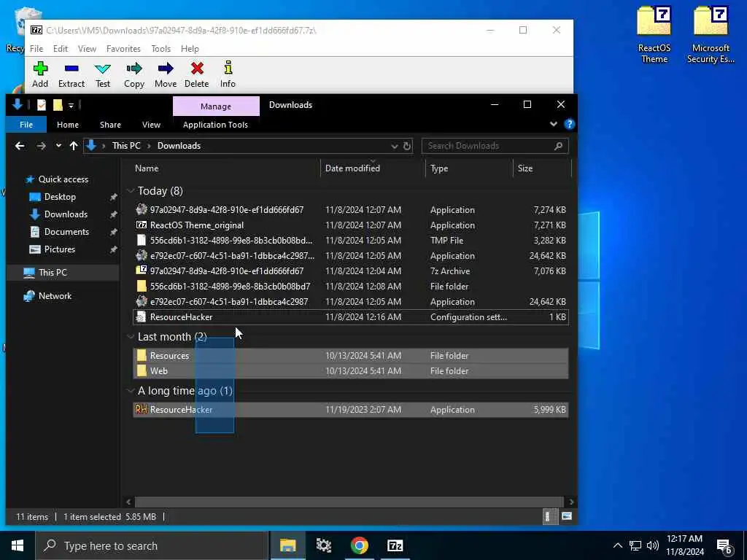Select the ResourceHacker application file
Viewport: 747px width, 560px height.
click(351, 410)
